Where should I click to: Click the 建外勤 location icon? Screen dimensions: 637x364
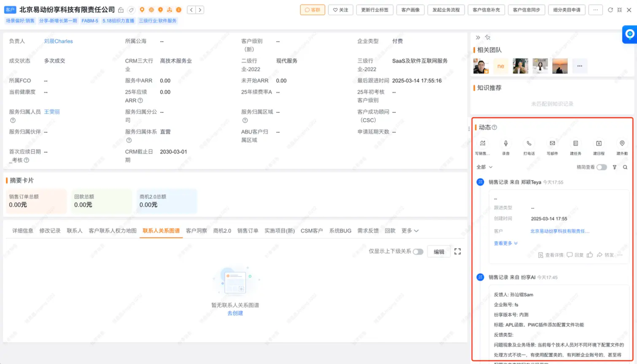622,143
